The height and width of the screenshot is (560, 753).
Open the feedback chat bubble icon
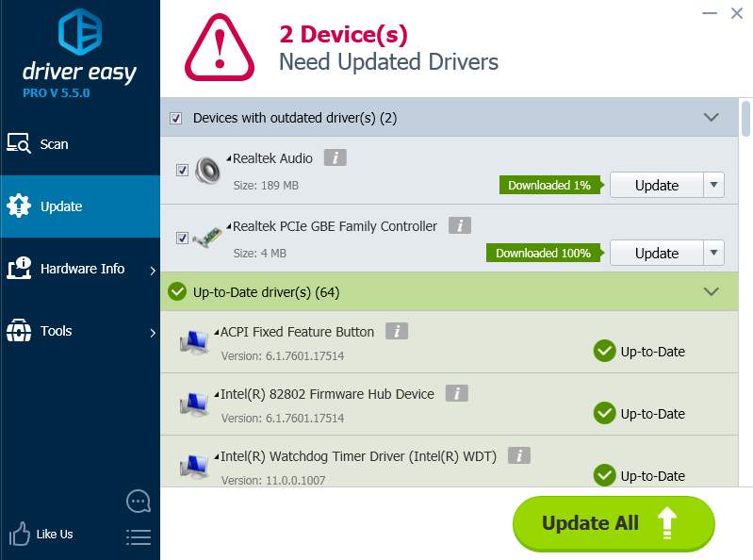click(139, 502)
